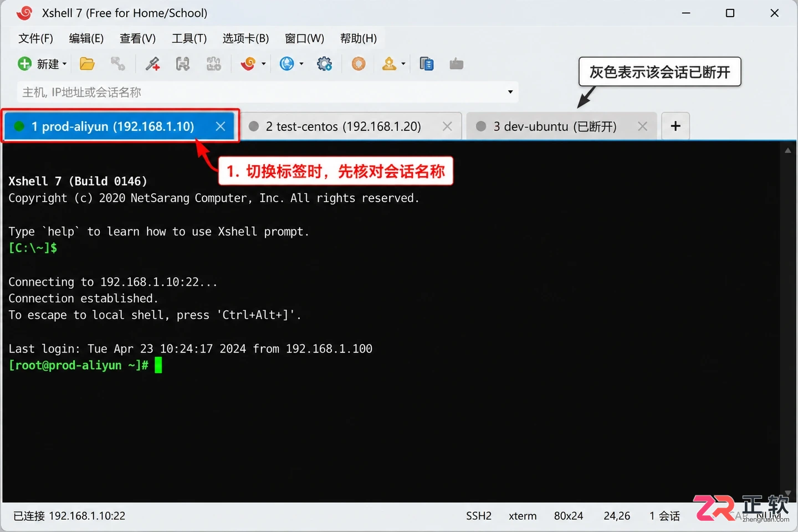Click the xterm status bar entry
The image size is (798, 532).
[523, 516]
